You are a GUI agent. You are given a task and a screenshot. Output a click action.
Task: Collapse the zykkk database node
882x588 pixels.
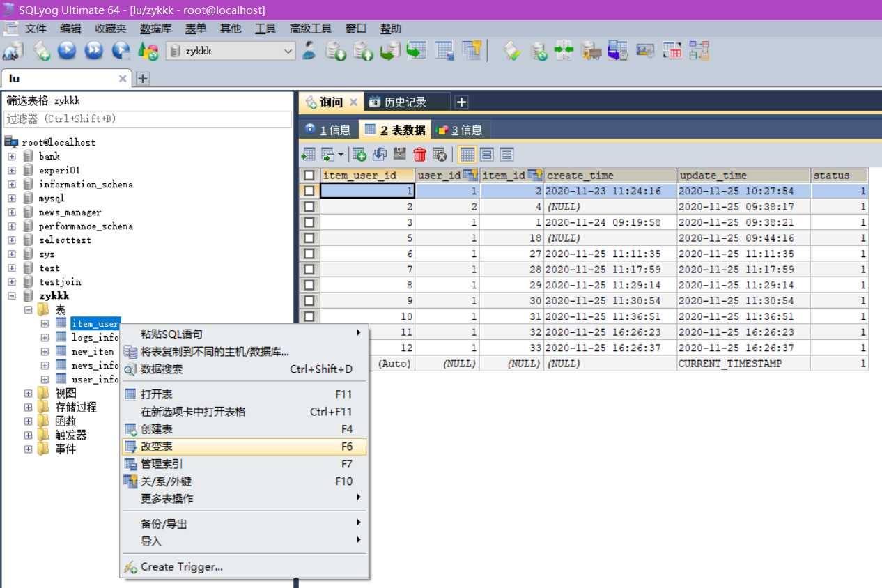click(x=12, y=295)
